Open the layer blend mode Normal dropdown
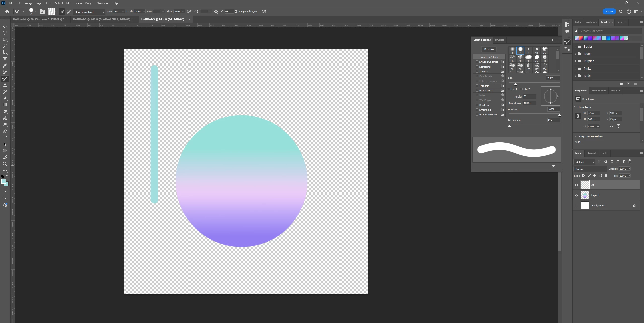Viewport: 644px width, 323px height. [x=590, y=169]
